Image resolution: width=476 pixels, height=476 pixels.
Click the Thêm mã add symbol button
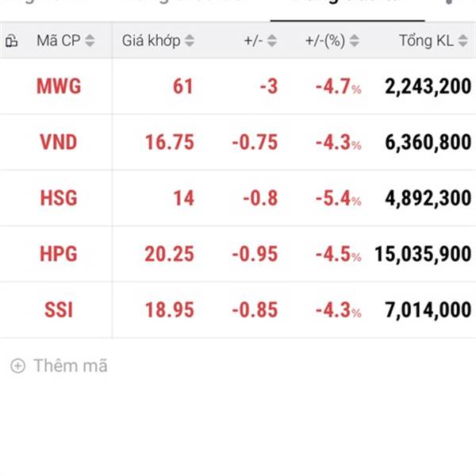59,366
